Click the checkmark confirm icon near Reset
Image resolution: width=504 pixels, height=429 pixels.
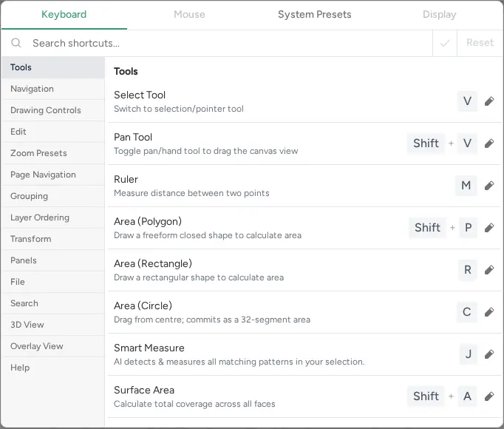tap(445, 43)
